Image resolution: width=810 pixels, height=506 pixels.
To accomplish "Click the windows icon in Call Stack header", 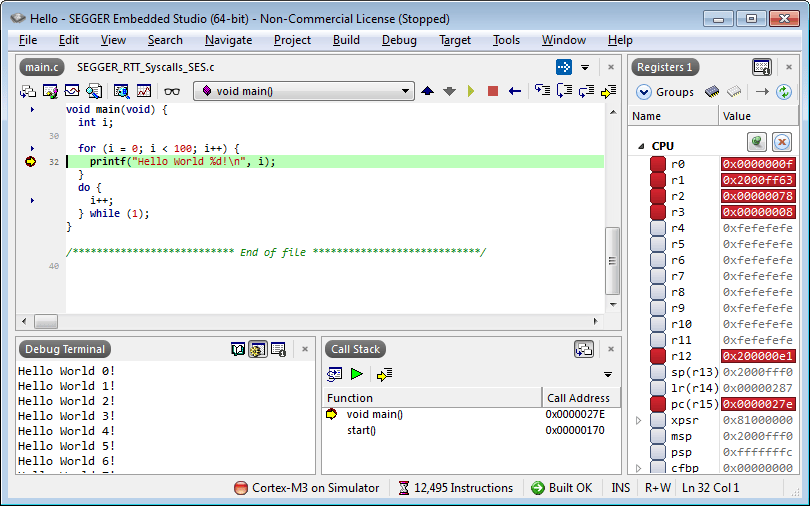I will click(x=584, y=350).
